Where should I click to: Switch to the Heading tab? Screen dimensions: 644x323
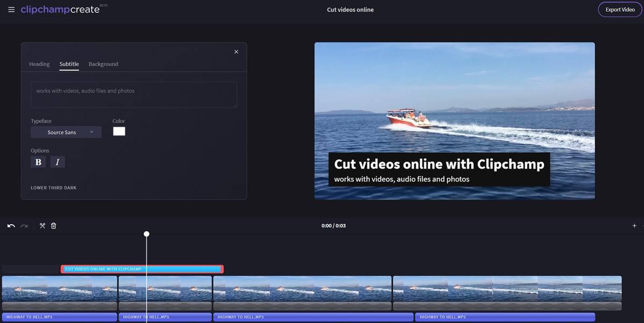(x=39, y=64)
